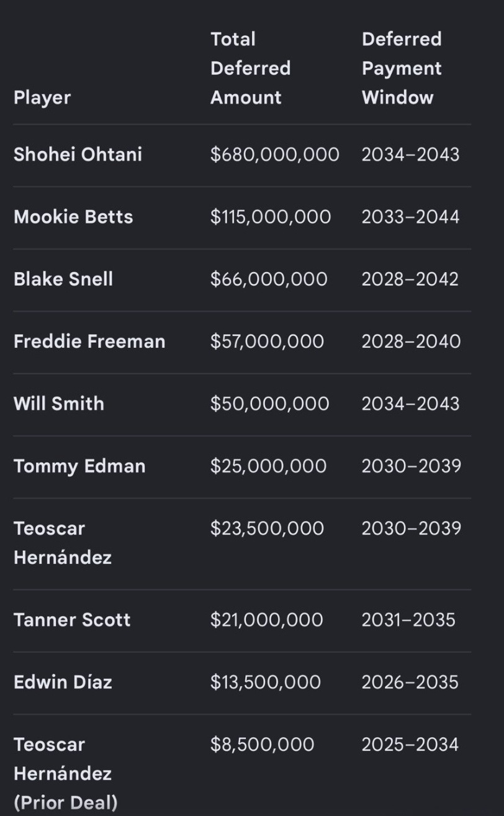This screenshot has height=816, width=504.
Task: Select the $13,500,000 deferred amount
Action: coord(266,682)
